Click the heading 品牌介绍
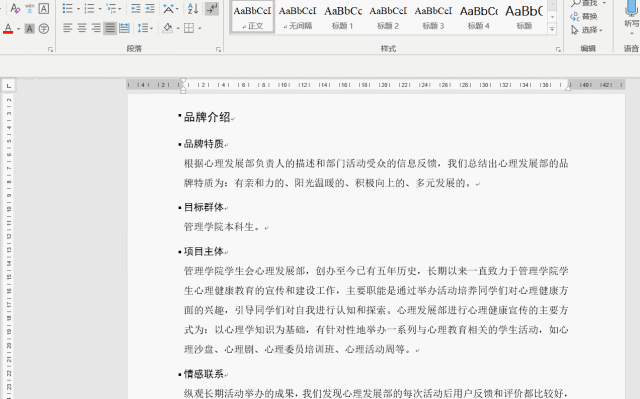Viewport: 640px width, 399px height. 207,117
